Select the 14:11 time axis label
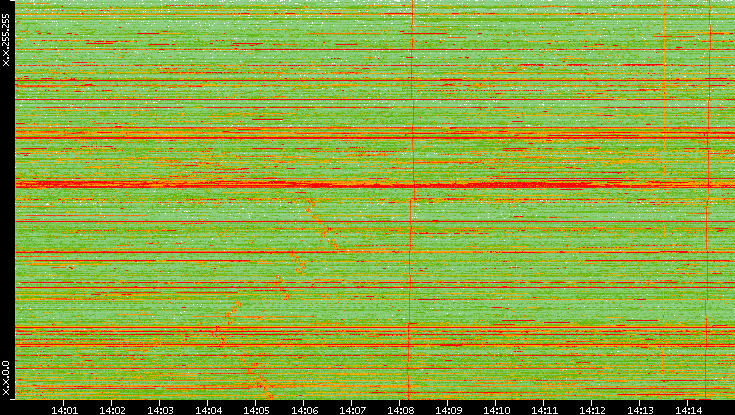This screenshot has width=735, height=415. (544, 410)
